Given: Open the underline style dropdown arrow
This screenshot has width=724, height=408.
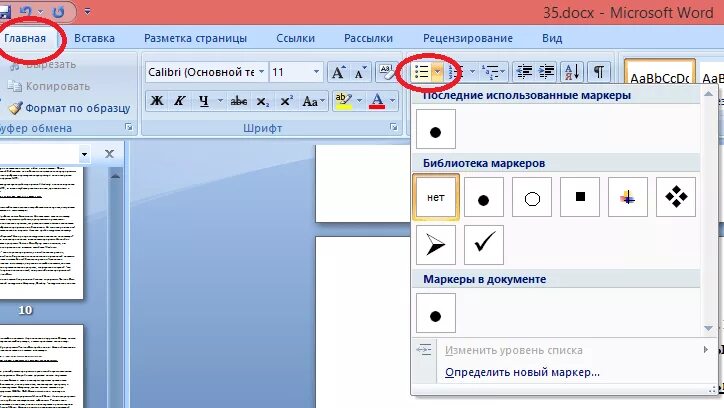Looking at the screenshot, I should pos(220,101).
